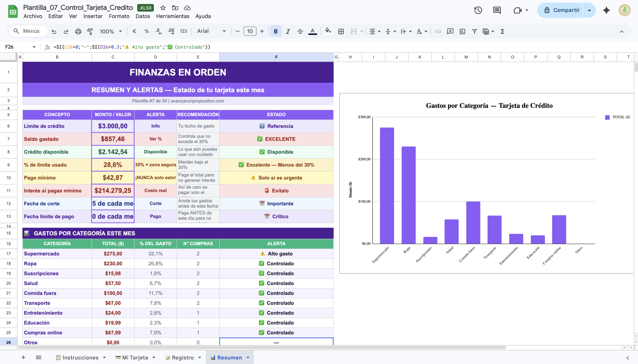The height and width of the screenshot is (364, 638).
Task: Open the zoom 100% dropdown
Action: (x=111, y=31)
